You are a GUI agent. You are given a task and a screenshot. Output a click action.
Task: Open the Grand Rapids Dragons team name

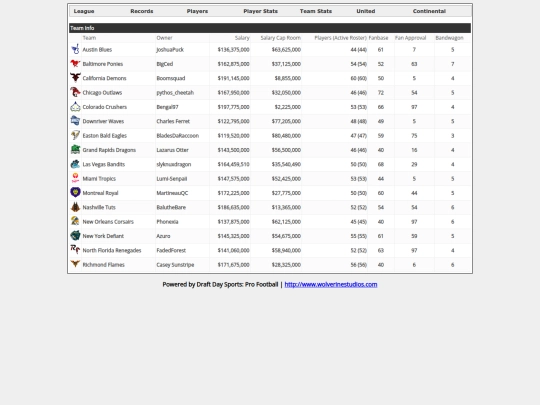(109, 150)
